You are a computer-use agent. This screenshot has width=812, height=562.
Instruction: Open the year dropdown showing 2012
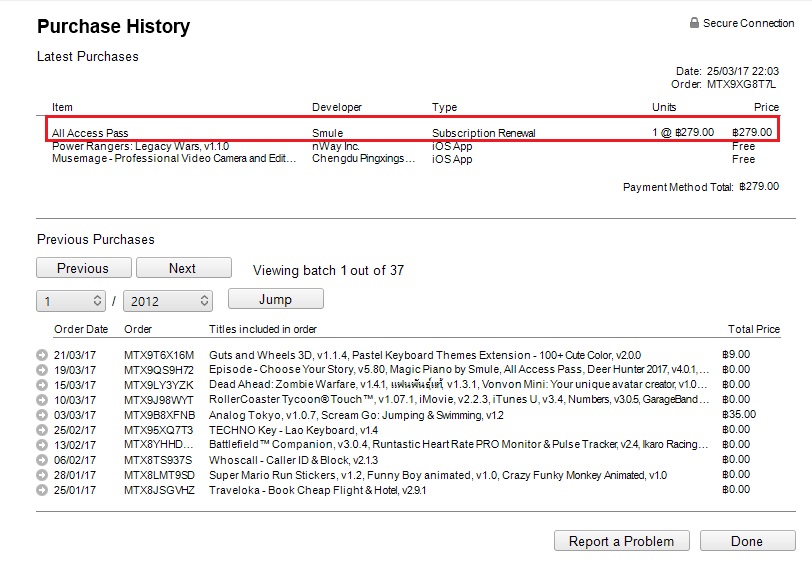pos(168,301)
